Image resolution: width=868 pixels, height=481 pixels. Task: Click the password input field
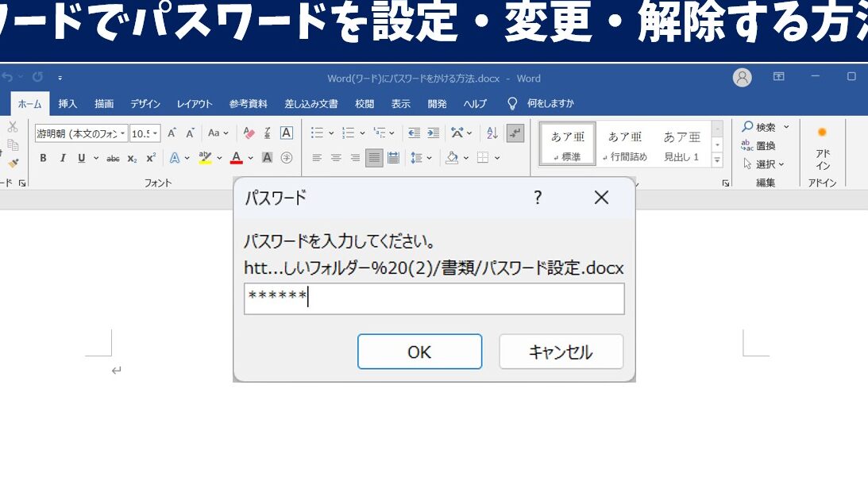[434, 298]
